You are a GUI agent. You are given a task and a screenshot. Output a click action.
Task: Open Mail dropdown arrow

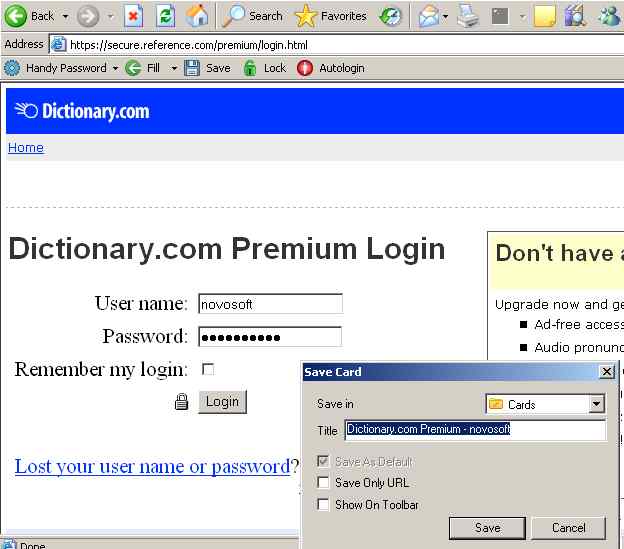[x=445, y=17]
